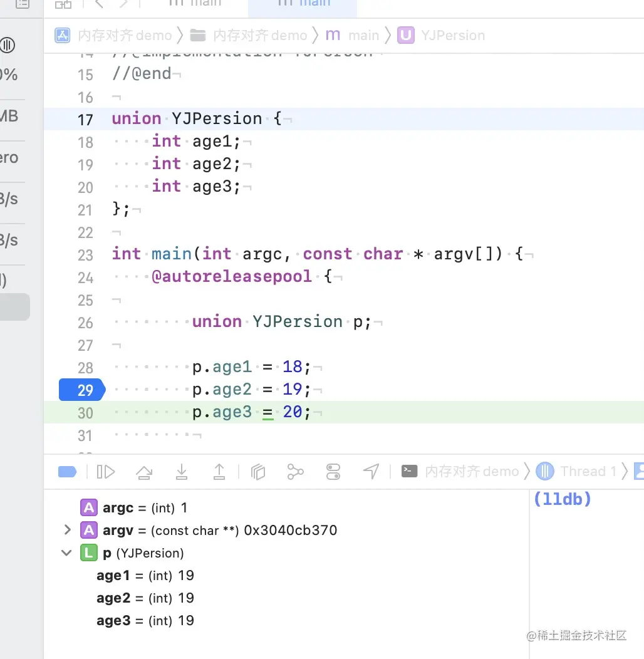Image resolution: width=644 pixels, height=659 pixels.
Task: Select the 内存对齐demo process in debug bar
Action: [x=472, y=472]
